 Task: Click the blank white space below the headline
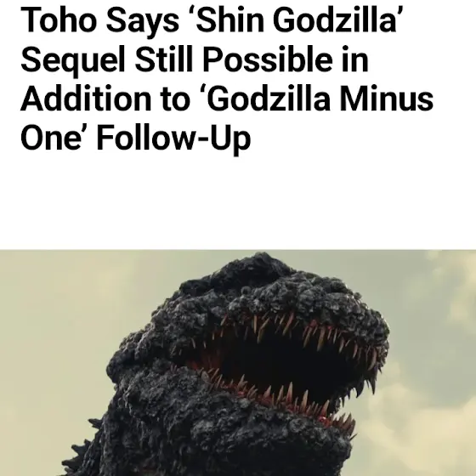click(x=238, y=203)
